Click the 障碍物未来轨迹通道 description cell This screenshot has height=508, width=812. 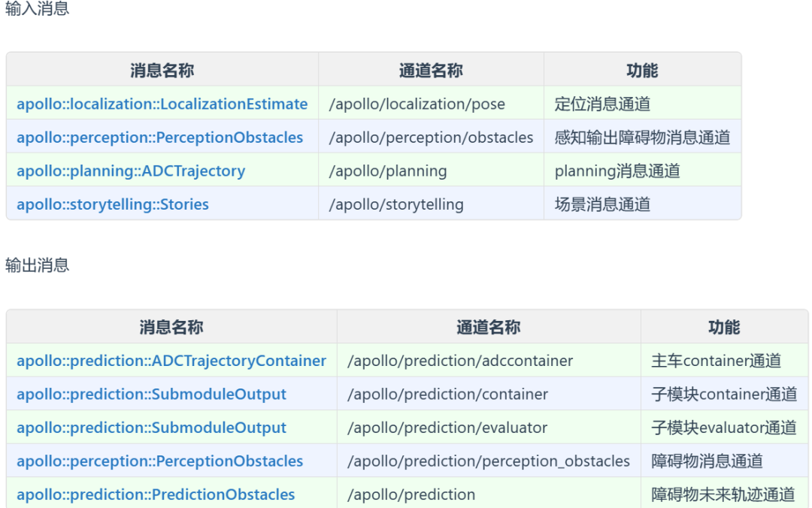723,494
